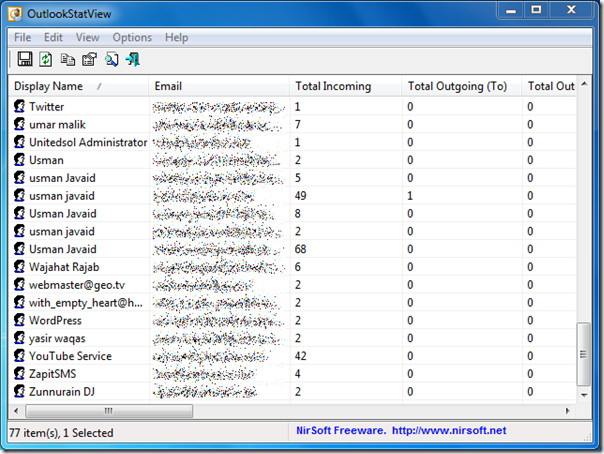Open Properties from the toolbar icon
The width and height of the screenshot is (604, 454).
[x=89, y=60]
